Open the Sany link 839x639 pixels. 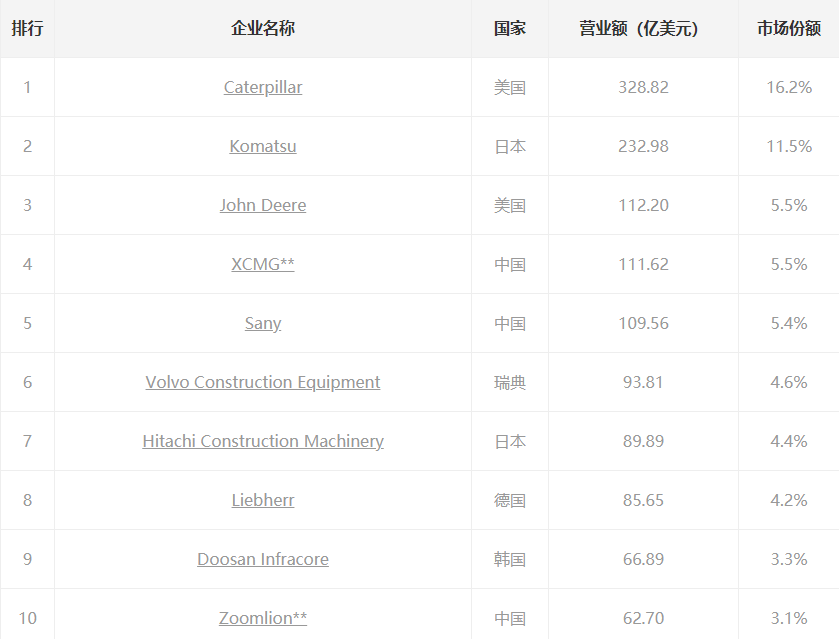coord(263,323)
